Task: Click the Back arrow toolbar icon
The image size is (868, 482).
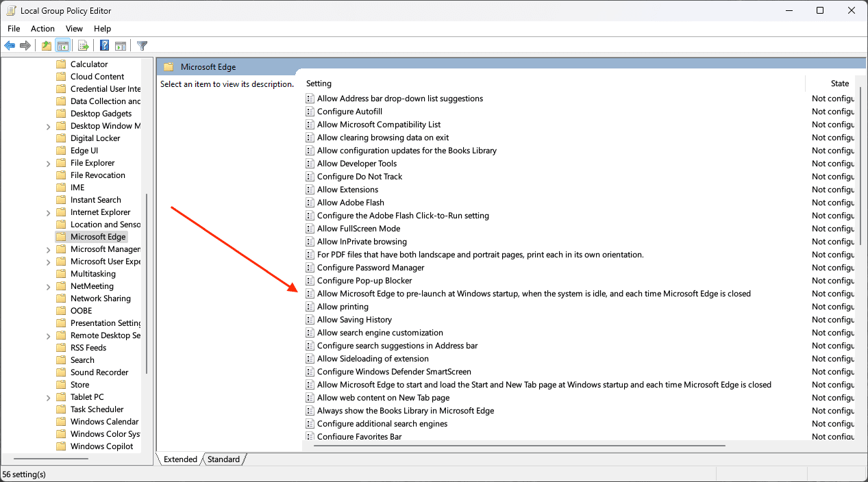Action: tap(10, 46)
